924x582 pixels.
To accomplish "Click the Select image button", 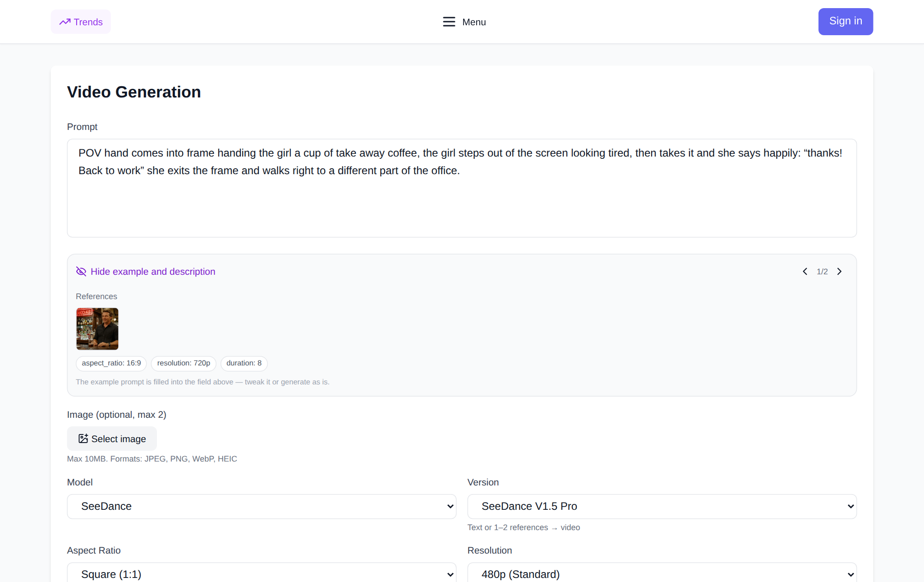I will click(x=112, y=439).
